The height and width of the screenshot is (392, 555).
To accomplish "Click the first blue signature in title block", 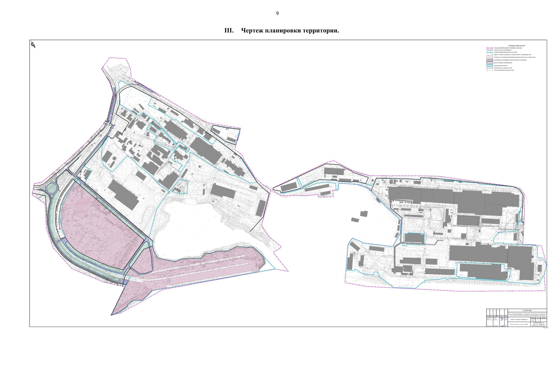I will click(x=502, y=318).
